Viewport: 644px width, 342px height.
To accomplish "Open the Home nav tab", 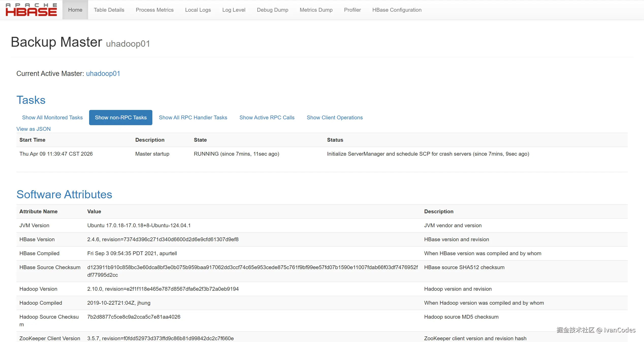I will click(75, 10).
